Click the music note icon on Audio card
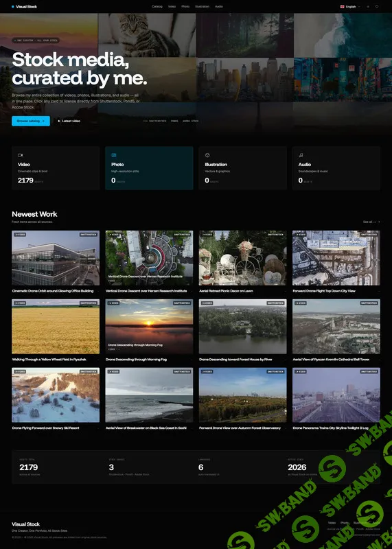Image resolution: width=392 pixels, height=549 pixels. tap(301, 155)
